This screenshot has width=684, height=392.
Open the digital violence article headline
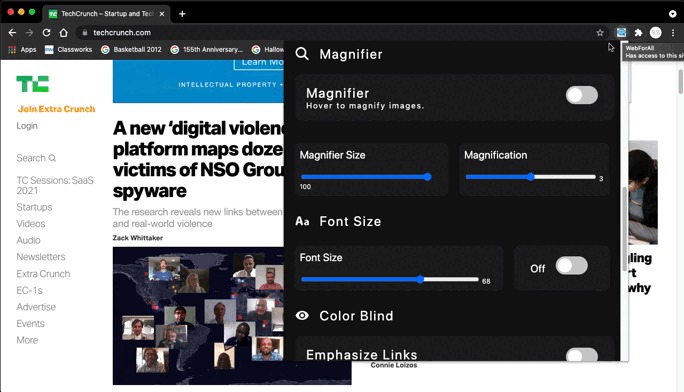tap(198, 159)
